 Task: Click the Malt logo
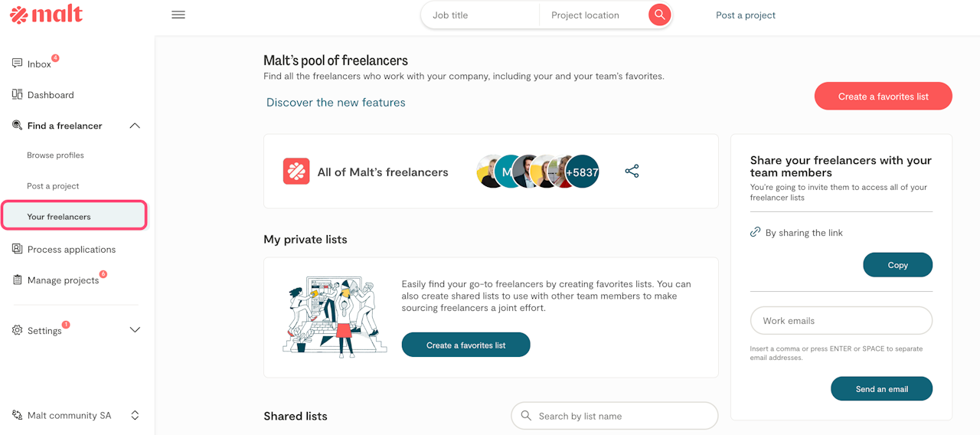[x=46, y=15]
